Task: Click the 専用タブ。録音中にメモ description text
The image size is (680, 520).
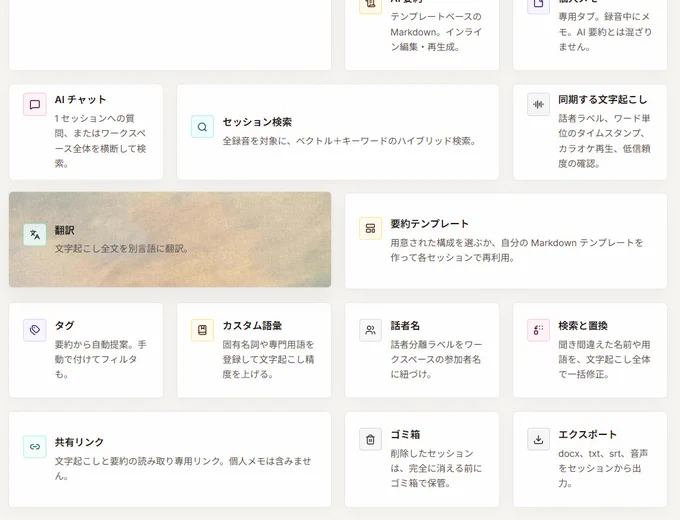Action: tap(605, 32)
